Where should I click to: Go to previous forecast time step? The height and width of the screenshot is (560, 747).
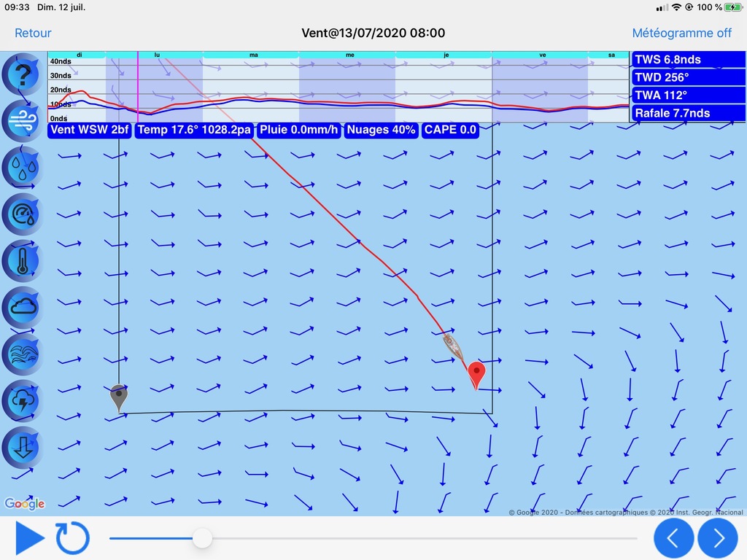[x=673, y=538]
